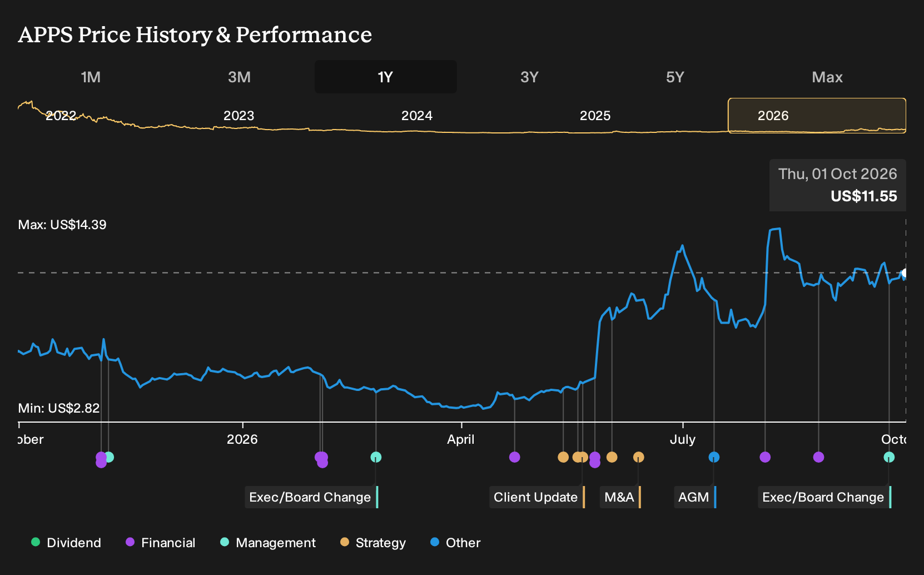Image resolution: width=924 pixels, height=575 pixels.
Task: Jump to 2023 on the overview timeline
Action: tap(239, 116)
